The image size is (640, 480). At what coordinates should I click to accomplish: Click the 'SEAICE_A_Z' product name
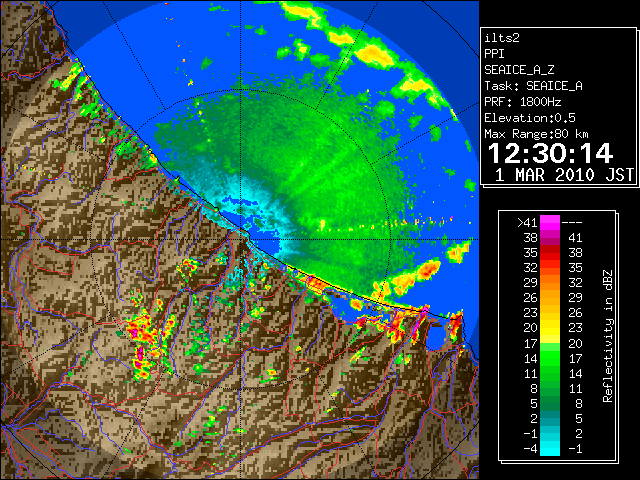click(x=519, y=70)
